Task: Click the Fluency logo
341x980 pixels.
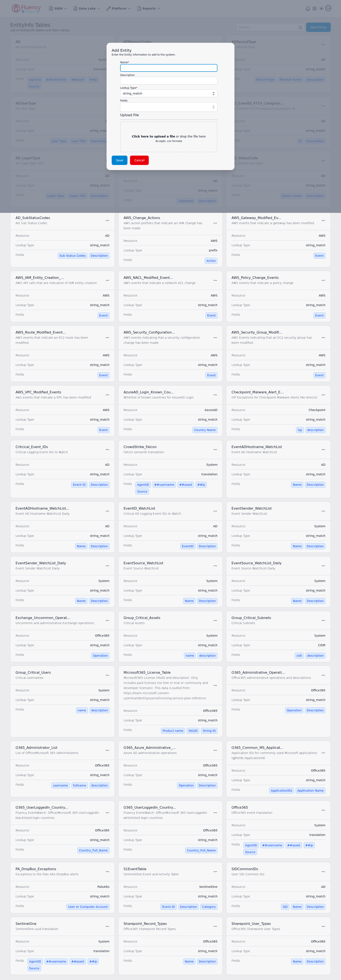Action: tap(26, 8)
